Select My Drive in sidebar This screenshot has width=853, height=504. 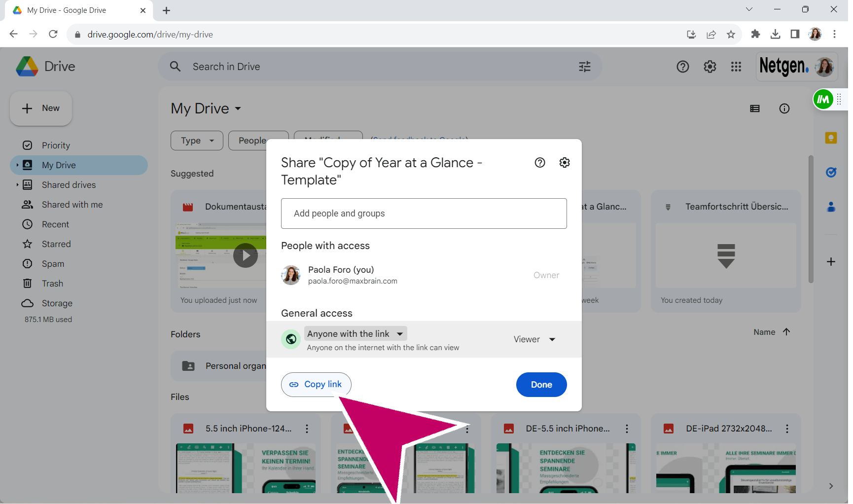coord(79,165)
